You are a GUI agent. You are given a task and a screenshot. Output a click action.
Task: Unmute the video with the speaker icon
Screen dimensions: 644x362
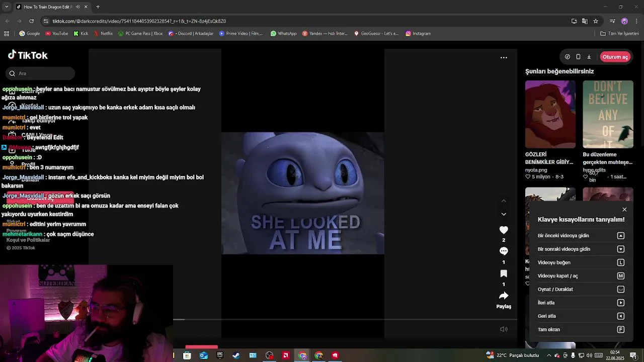pos(504,329)
